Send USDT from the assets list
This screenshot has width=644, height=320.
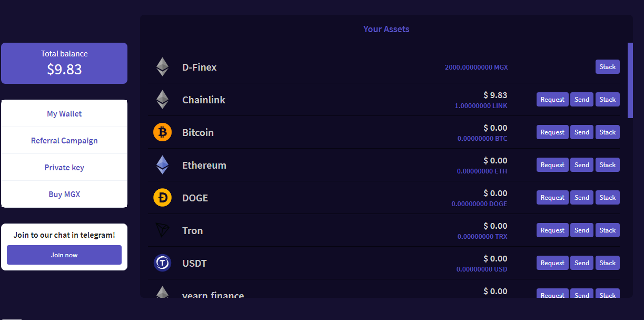[x=582, y=263]
